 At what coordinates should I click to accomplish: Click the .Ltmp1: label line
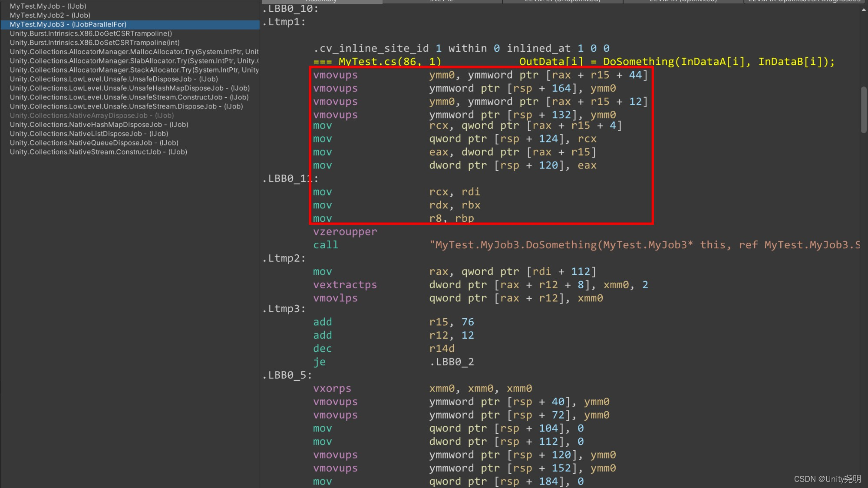pos(284,22)
